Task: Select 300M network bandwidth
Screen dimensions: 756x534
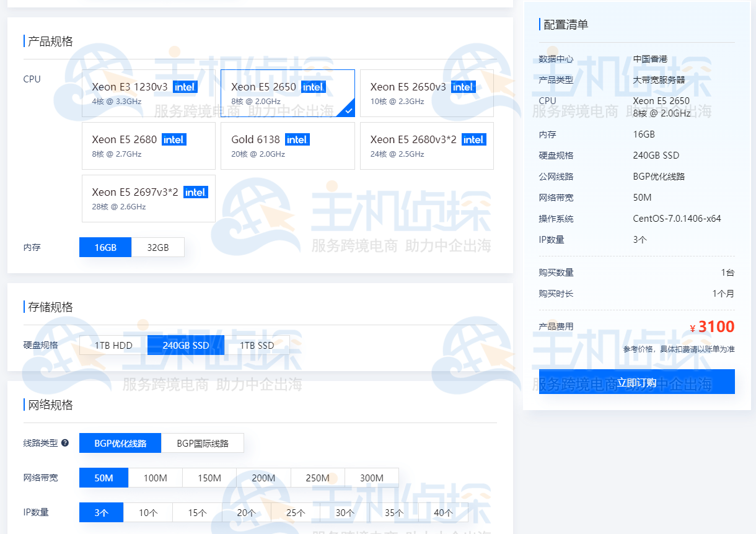Action: pos(372,478)
